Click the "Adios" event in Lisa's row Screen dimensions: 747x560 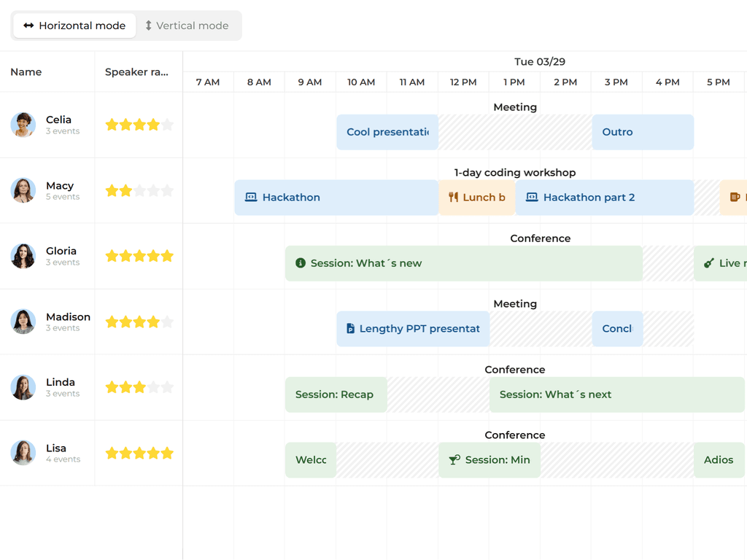point(719,460)
